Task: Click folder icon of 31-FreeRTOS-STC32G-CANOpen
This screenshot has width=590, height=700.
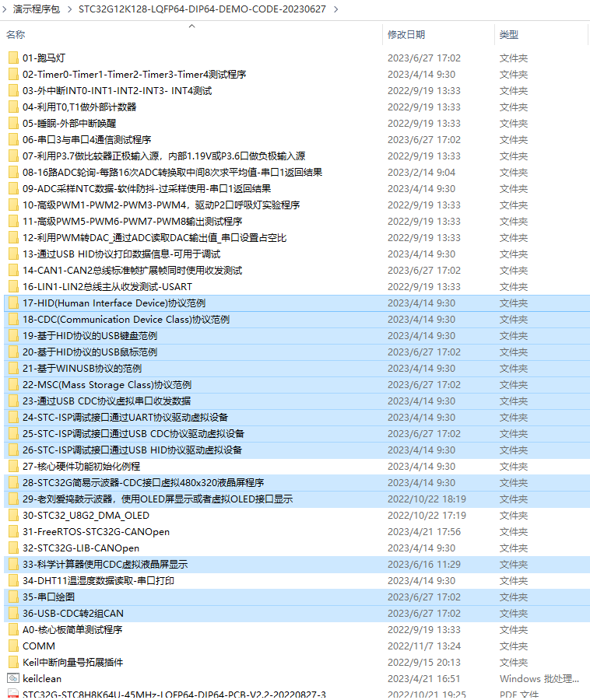Action: click(x=13, y=532)
